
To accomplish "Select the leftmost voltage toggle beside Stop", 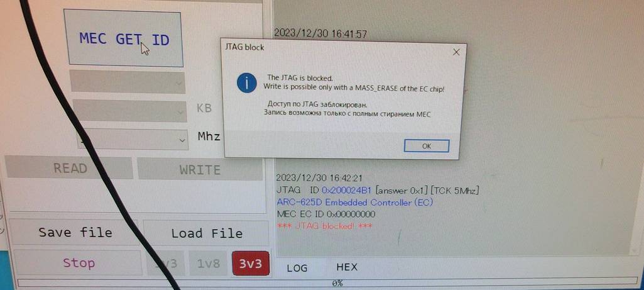I will [x=166, y=264].
